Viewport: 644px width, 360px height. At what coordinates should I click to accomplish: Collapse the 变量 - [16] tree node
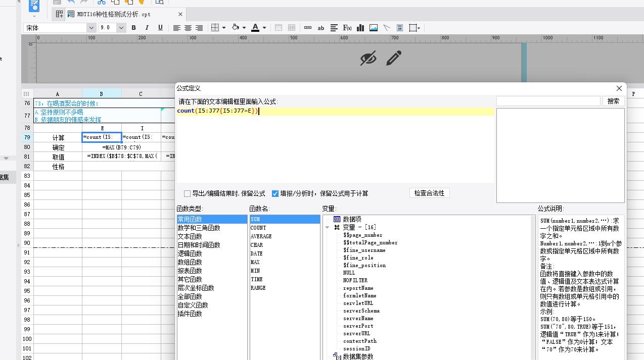[327, 227]
